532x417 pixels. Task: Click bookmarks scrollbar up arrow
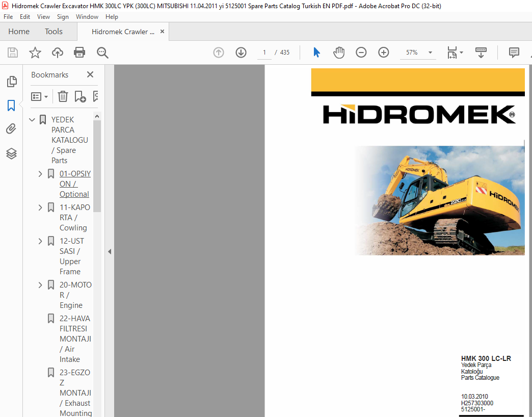click(97, 116)
